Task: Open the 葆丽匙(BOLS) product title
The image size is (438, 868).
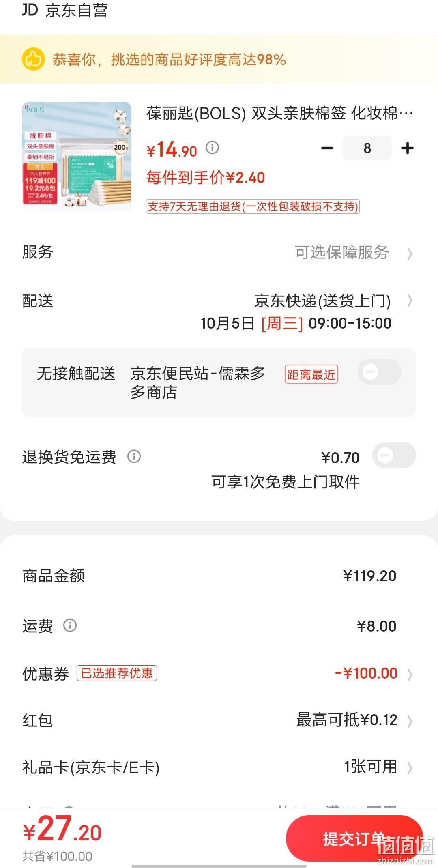Action: point(280,113)
